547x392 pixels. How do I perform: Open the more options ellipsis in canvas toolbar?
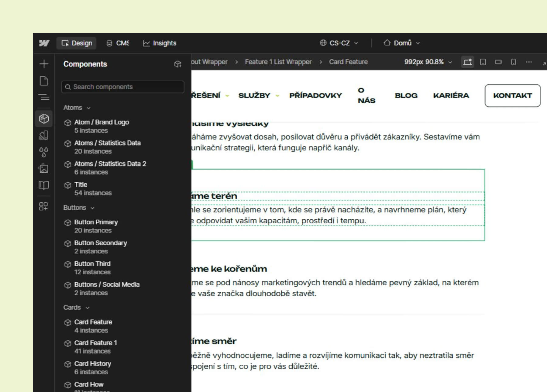coord(529,62)
